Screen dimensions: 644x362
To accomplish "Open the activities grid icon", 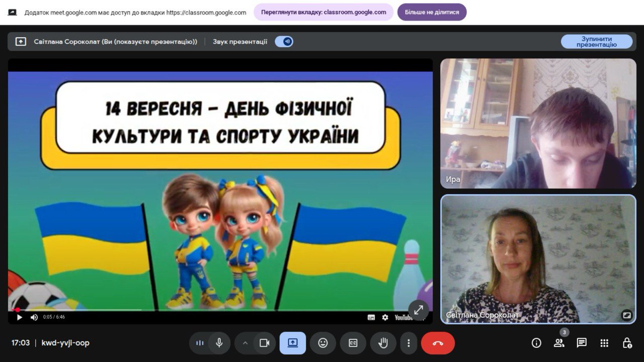I will 604,343.
